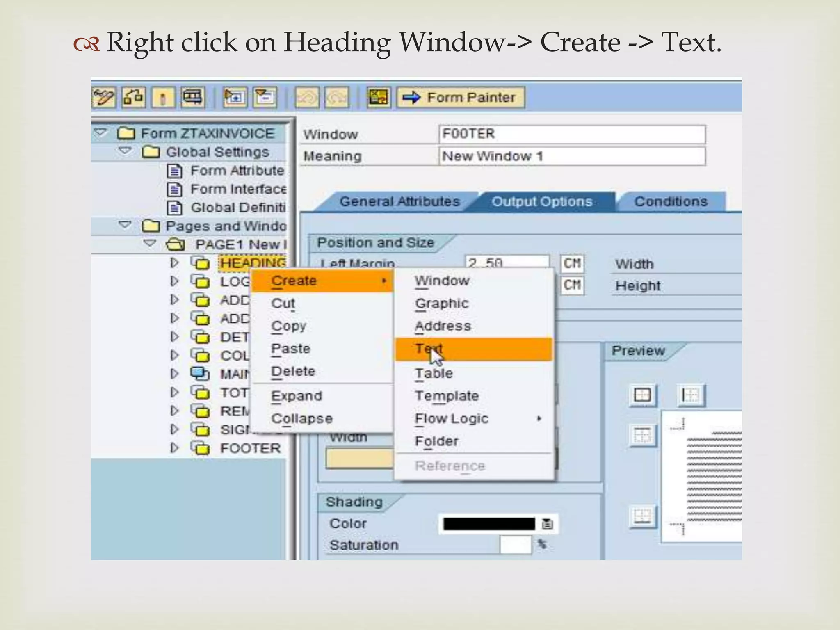840x630 pixels.
Task: Open the Color value help button
Action: (x=547, y=524)
